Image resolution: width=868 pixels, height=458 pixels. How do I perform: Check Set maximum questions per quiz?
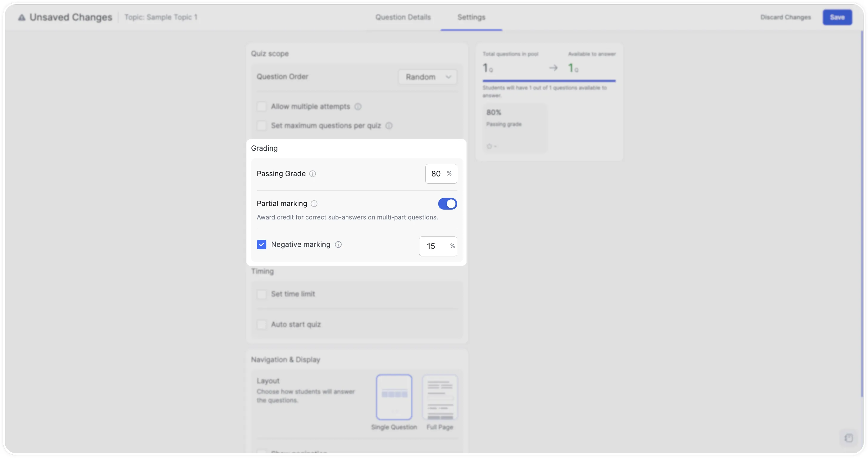(262, 126)
